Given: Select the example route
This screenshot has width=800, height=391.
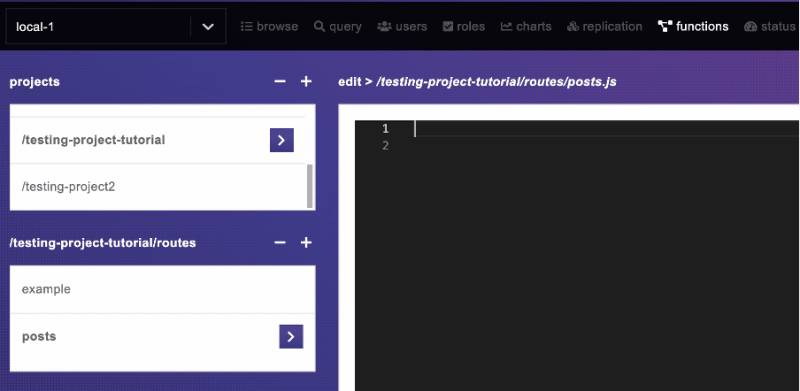Looking at the screenshot, I should 163,289.
